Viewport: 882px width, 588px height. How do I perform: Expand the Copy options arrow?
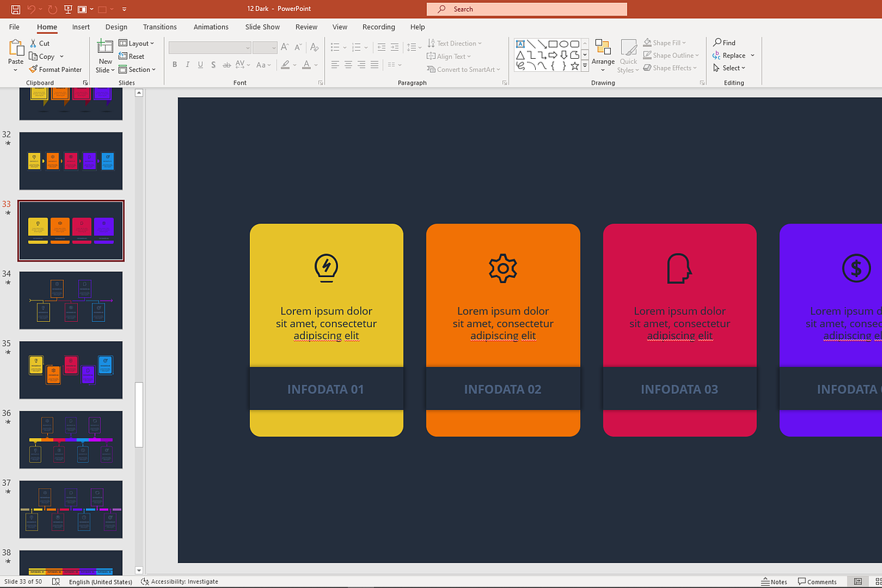[62, 57]
